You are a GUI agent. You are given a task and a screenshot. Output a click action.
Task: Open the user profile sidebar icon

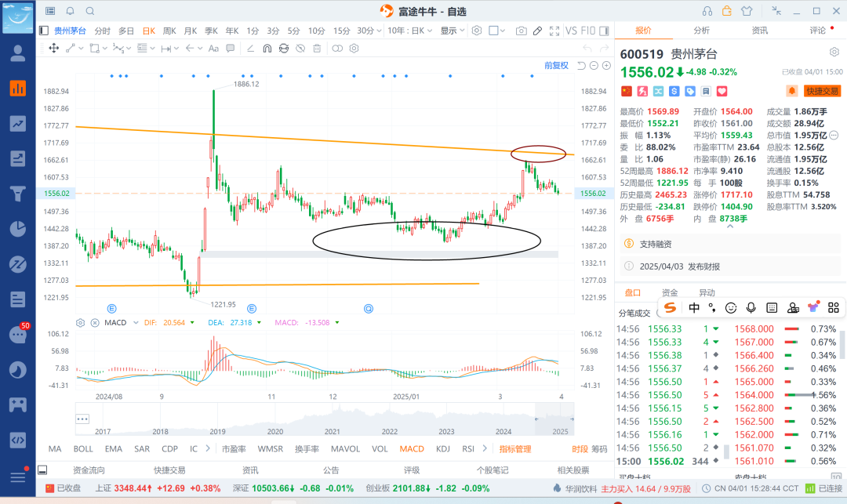point(18,53)
